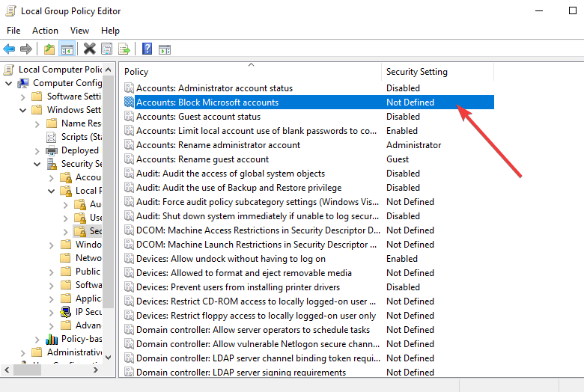
Task: Expand the Software Settings node
Action: click(x=22, y=97)
